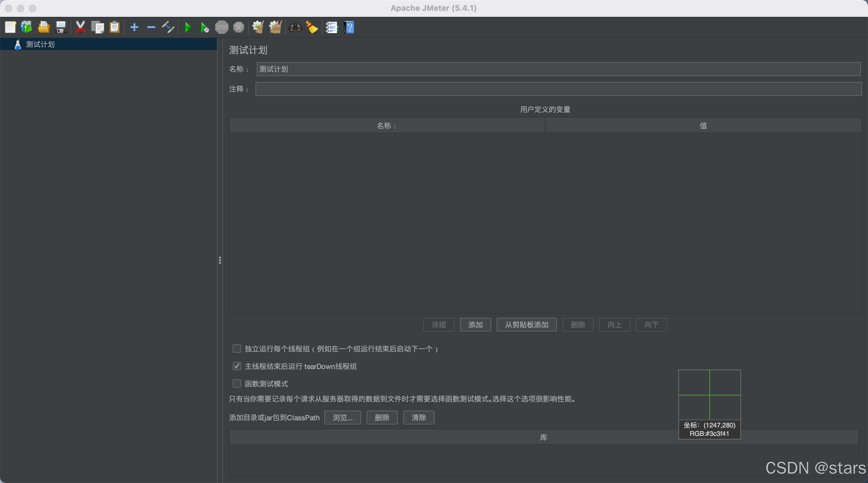This screenshot has height=483, width=868.
Task: Click the 清除 ClassPath button
Action: click(x=419, y=418)
